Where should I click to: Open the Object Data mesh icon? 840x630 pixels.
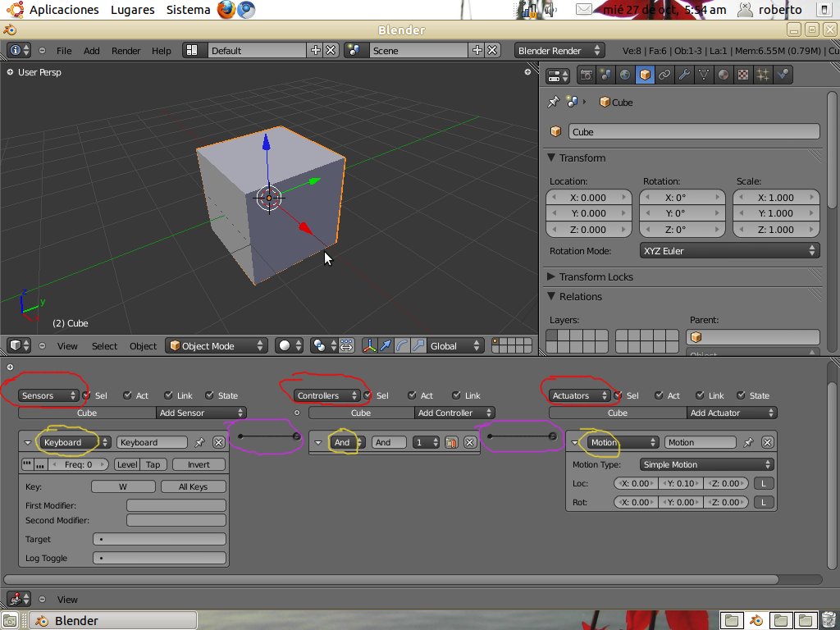point(704,75)
